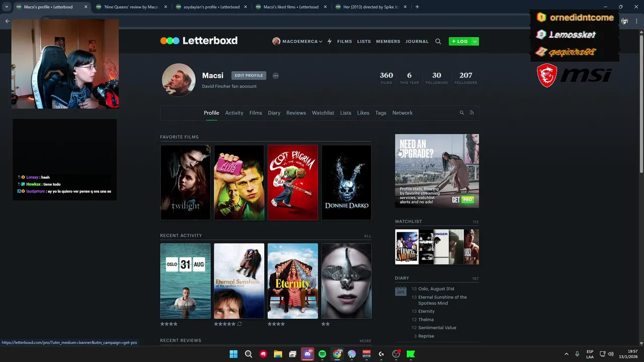Click the browser back arrow
Viewport: 644px width, 362px height.
[x=7, y=21]
